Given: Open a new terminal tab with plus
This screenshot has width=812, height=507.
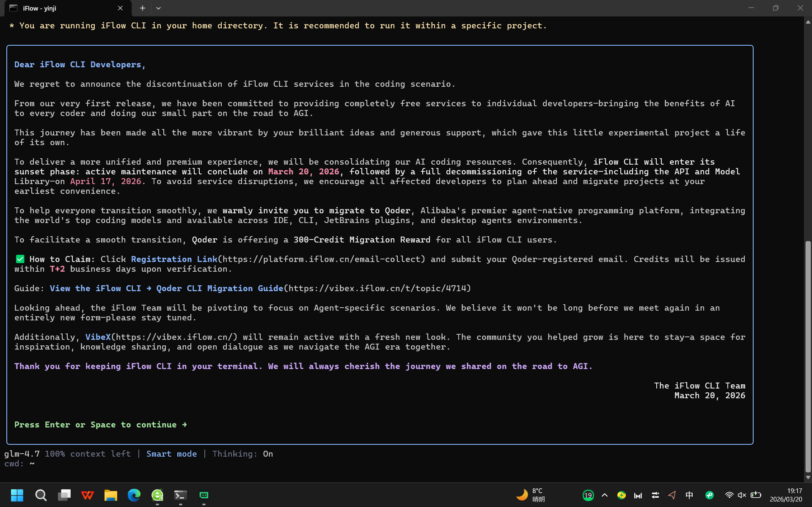Looking at the screenshot, I should pos(143,8).
